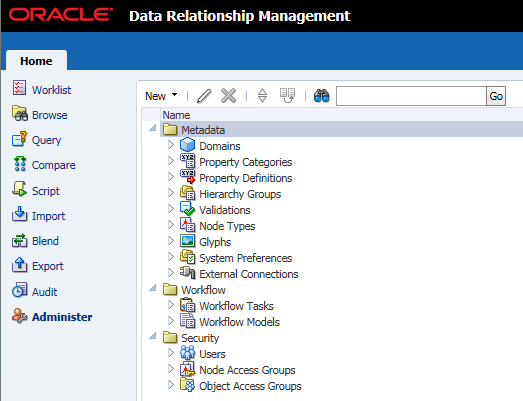Select the Hierarchy Groups row text

pyautogui.click(x=240, y=194)
